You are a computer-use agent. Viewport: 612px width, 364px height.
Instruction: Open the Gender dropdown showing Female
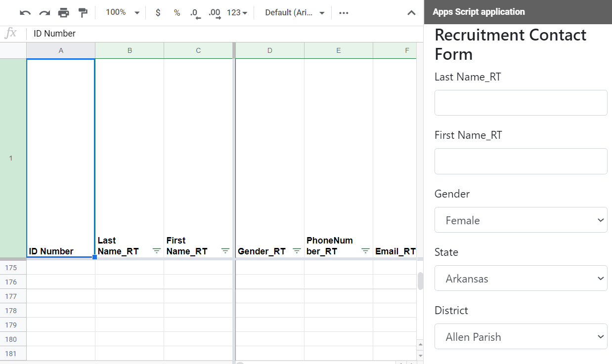pyautogui.click(x=521, y=220)
